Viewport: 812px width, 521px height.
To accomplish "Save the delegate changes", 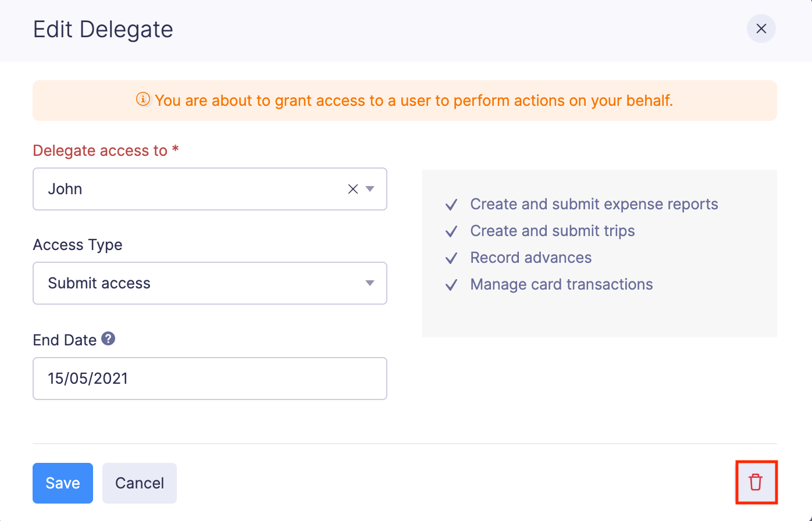I will pos(63,483).
